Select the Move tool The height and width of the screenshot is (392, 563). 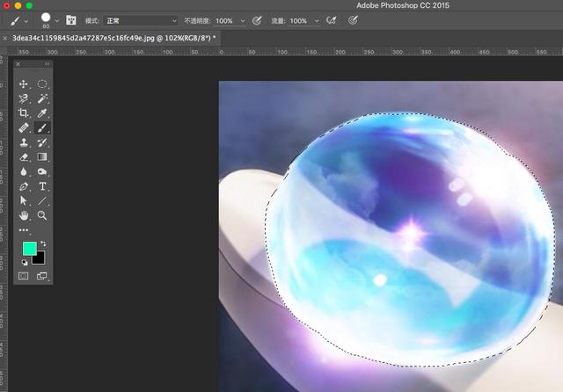[24, 83]
